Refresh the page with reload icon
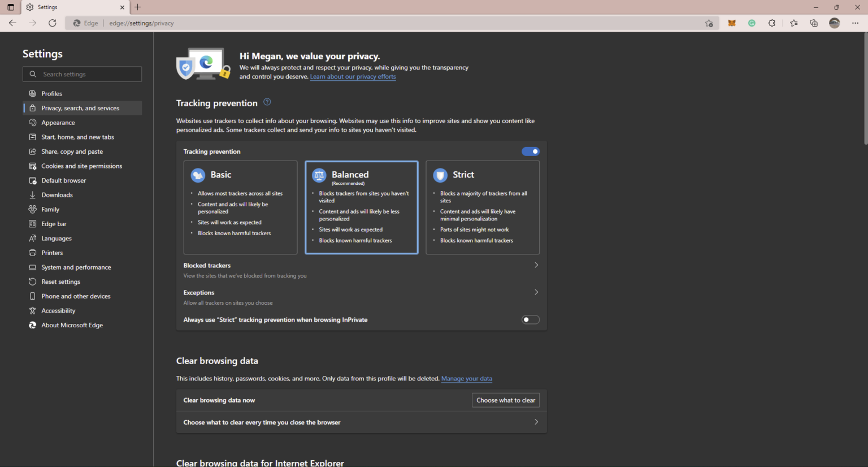The width and height of the screenshot is (868, 467). (x=52, y=23)
